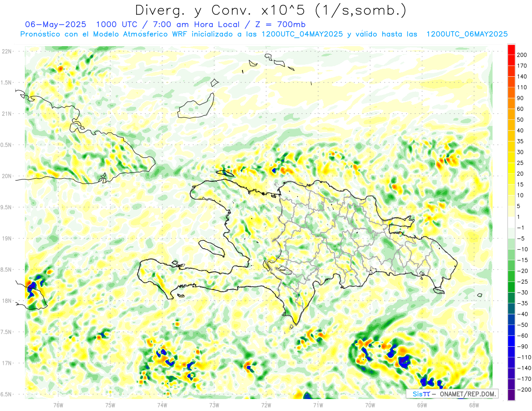Click the 22N latitude label
532x411 pixels.
6,51
